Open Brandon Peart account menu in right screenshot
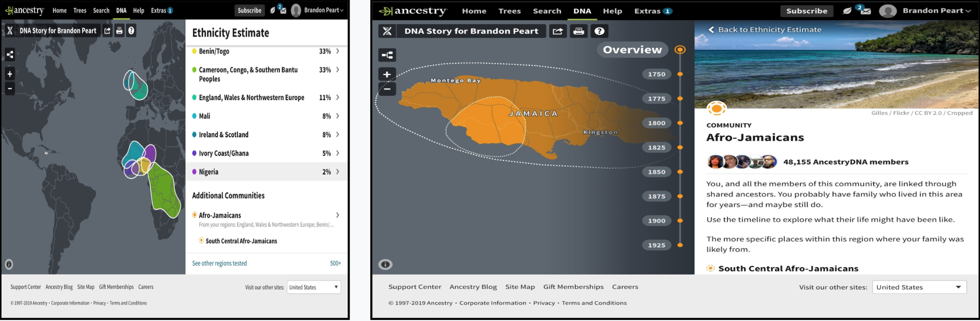This screenshot has height=321, width=980. pos(936,11)
